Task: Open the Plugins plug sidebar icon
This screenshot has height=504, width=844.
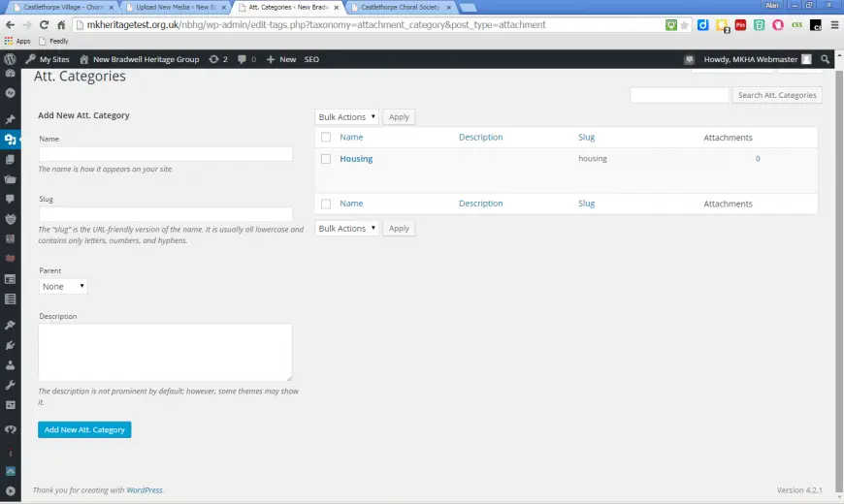Action: (10, 345)
